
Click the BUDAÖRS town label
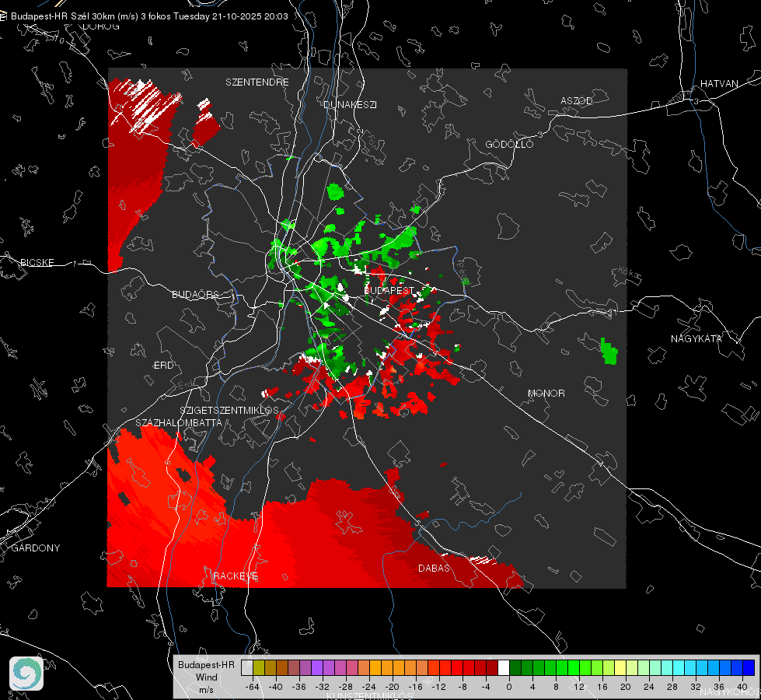pyautogui.click(x=196, y=294)
